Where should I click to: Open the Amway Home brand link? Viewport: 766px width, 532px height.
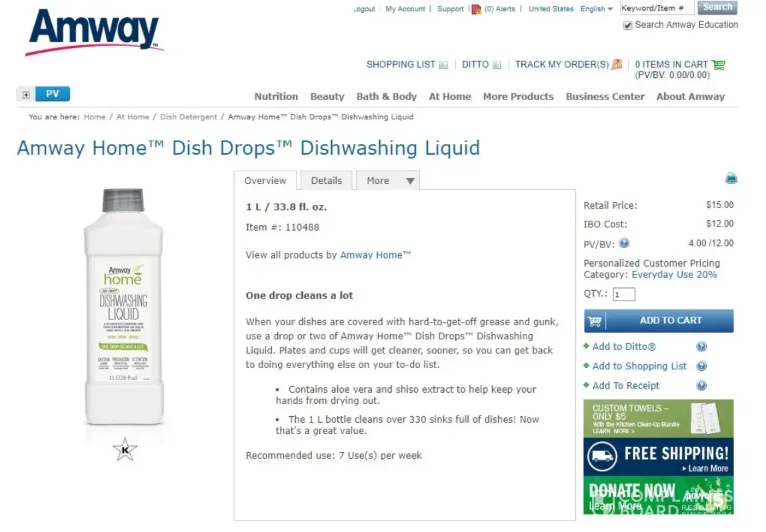(x=375, y=255)
